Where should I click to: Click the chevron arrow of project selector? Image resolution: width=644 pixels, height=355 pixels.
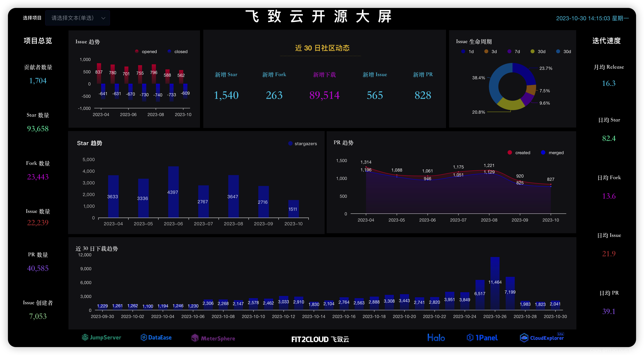click(103, 18)
